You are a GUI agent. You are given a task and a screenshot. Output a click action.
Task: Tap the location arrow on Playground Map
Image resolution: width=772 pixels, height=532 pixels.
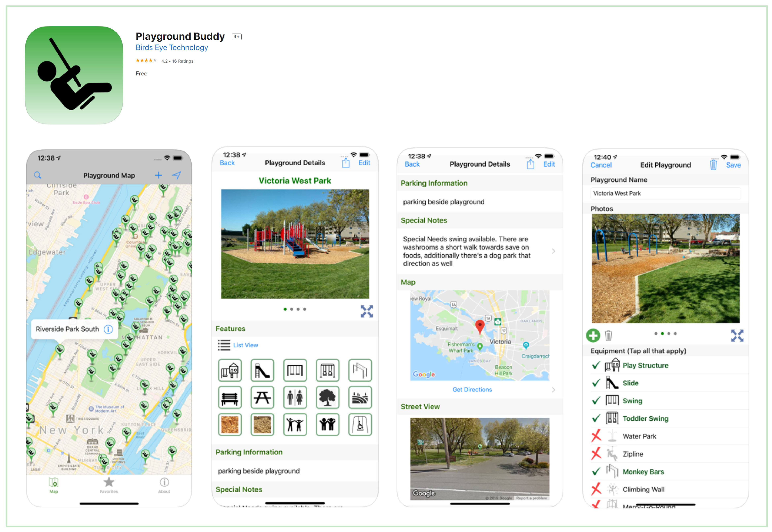[x=177, y=175]
